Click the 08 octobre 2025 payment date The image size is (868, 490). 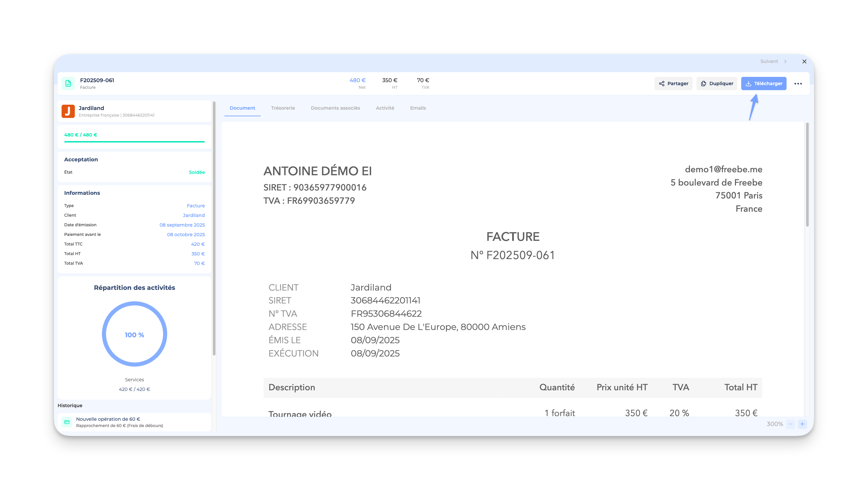(186, 234)
